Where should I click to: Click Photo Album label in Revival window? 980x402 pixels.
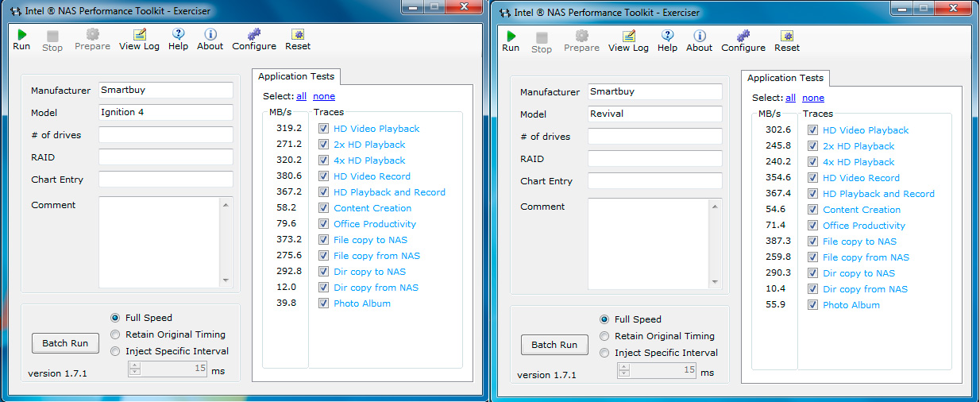[851, 305]
